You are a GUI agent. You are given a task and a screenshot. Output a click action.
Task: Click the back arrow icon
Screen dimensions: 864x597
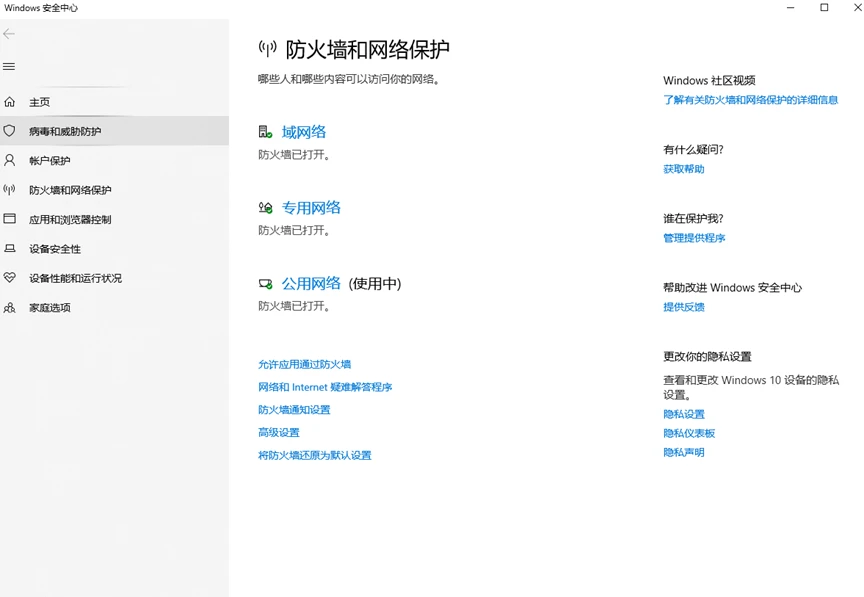coord(9,34)
